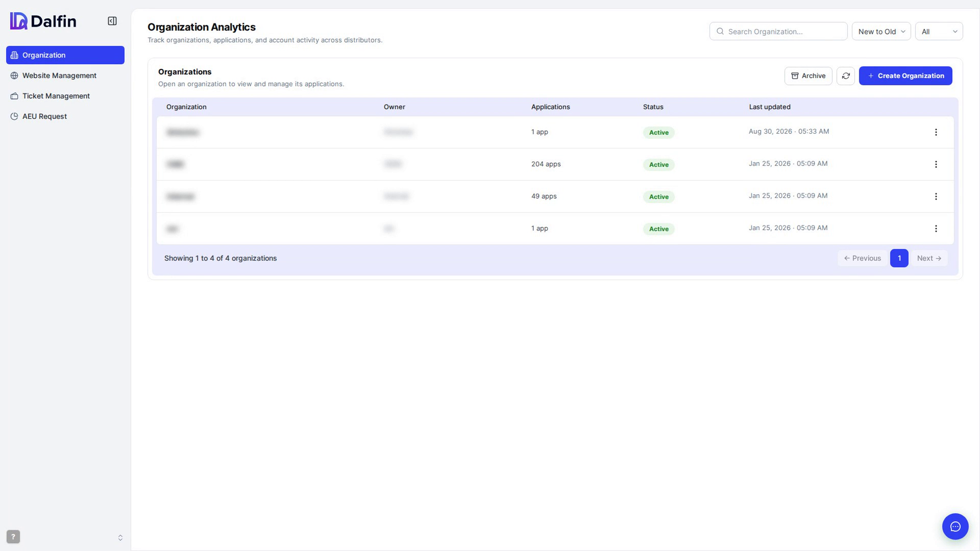This screenshot has width=980, height=551.
Task: Click the Owner column header
Action: point(395,107)
